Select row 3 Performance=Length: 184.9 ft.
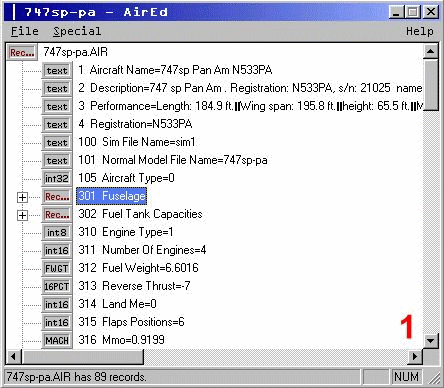 pos(250,106)
